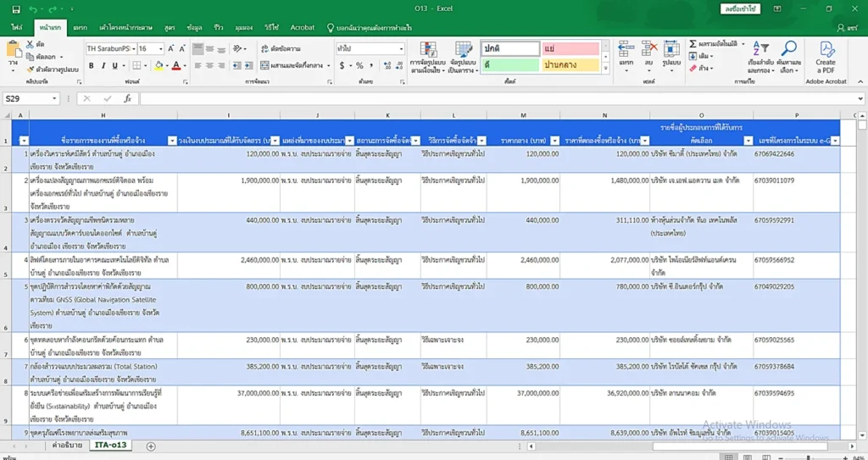Click Merge and Center button
This screenshot has width=868, height=460.
click(x=292, y=65)
